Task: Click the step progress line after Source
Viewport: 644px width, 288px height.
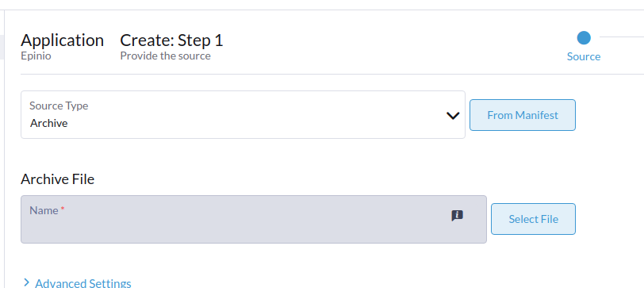Action: 622,37
